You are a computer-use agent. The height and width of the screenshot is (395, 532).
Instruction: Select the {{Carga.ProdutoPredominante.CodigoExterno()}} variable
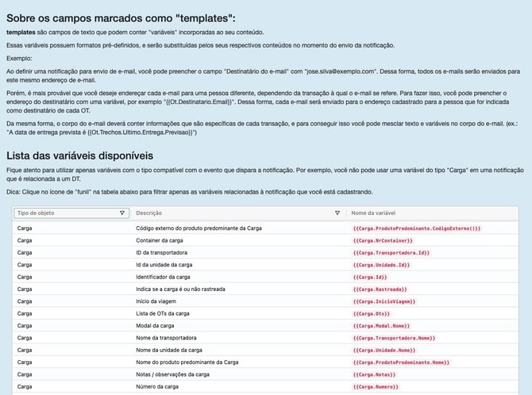click(417, 228)
